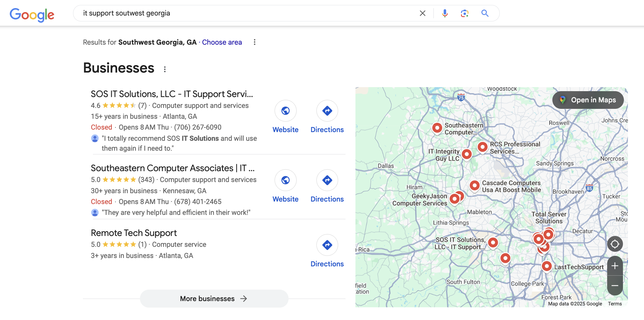The image size is (644, 320).
Task: Click in the search box text
Action: [126, 13]
